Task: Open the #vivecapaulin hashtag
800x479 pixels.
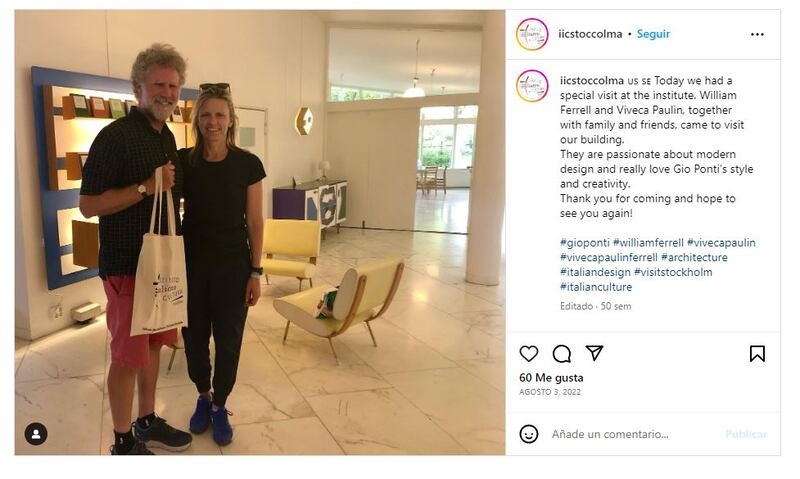Action: pyautogui.click(x=721, y=243)
